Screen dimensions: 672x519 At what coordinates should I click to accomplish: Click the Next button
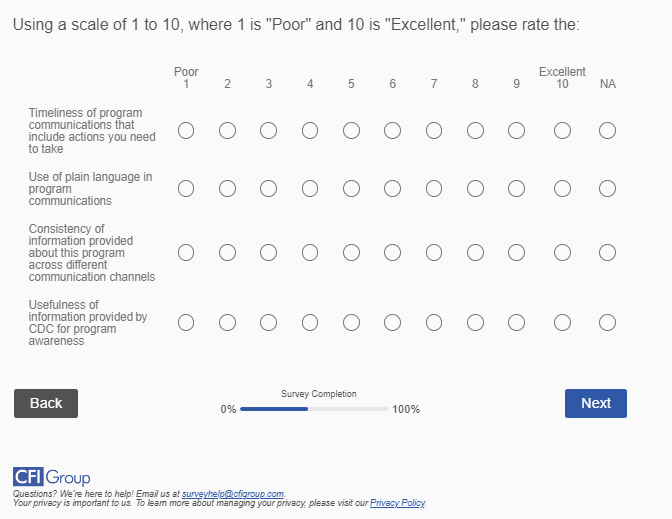coord(595,403)
